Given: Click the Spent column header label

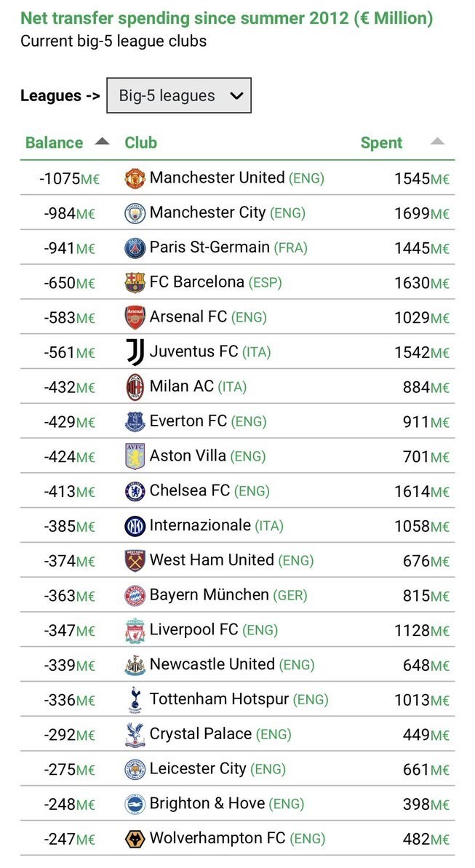Looking at the screenshot, I should 381,143.
